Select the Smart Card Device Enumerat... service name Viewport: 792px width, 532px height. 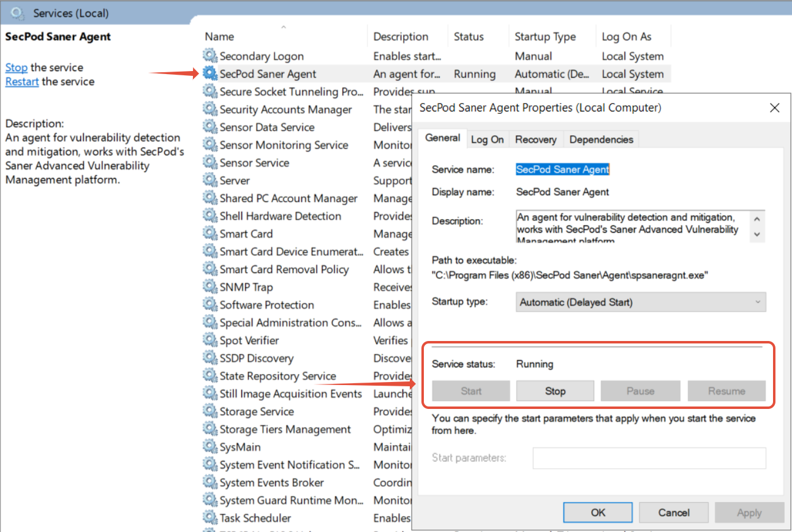(x=292, y=252)
